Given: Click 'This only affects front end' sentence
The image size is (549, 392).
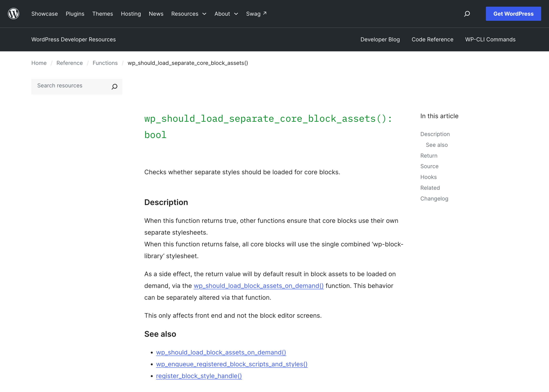Looking at the screenshot, I should click(233, 316).
